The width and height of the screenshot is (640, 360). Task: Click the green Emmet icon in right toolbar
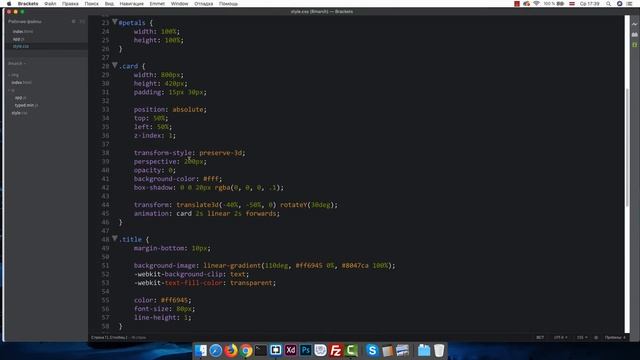[x=634, y=45]
